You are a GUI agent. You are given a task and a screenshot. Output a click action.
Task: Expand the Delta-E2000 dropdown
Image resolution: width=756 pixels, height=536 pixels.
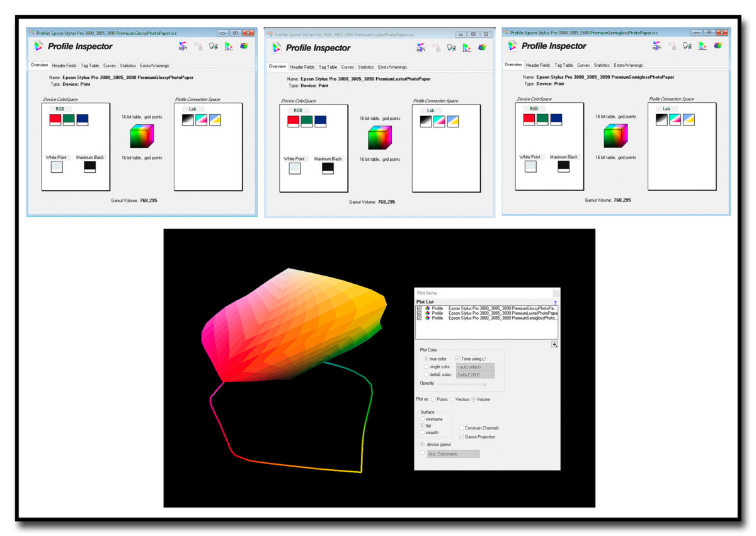(475, 375)
